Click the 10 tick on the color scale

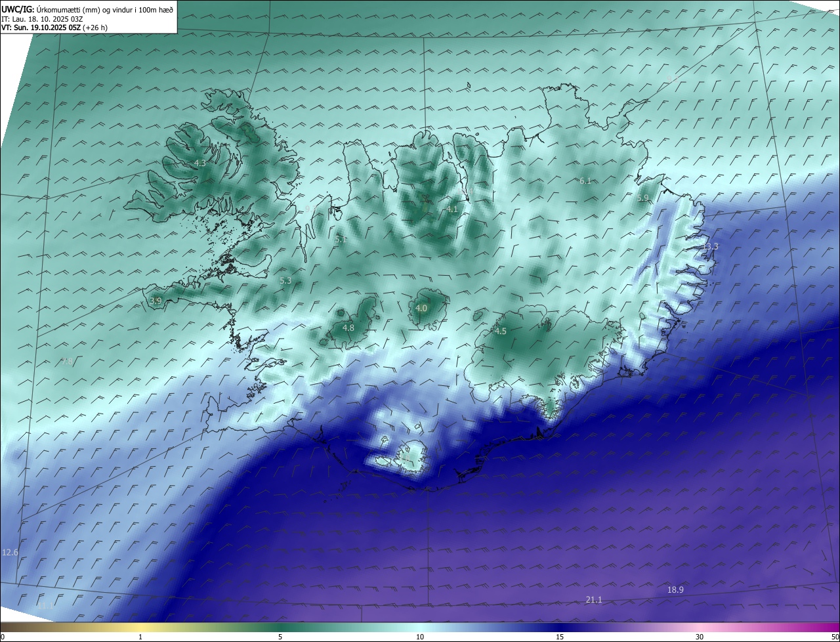(420, 637)
